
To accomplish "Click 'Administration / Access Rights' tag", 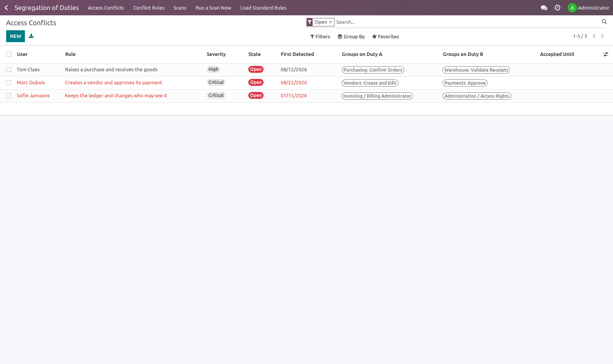I will [477, 96].
